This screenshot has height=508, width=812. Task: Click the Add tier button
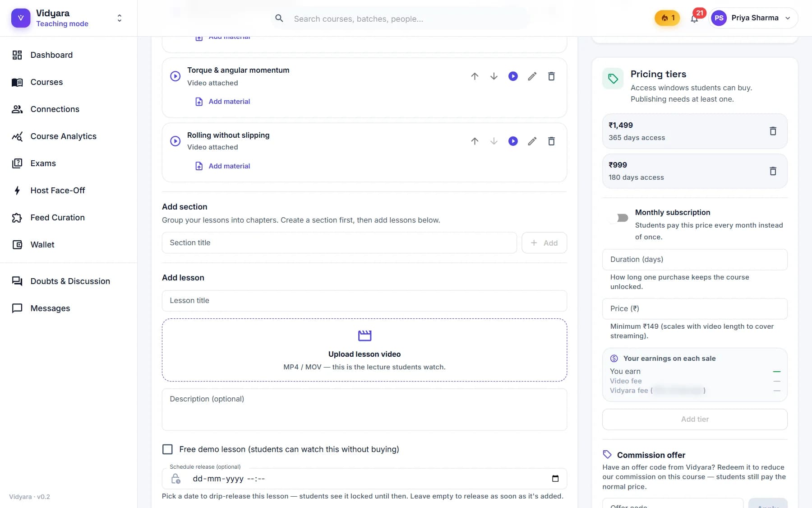[695, 419]
